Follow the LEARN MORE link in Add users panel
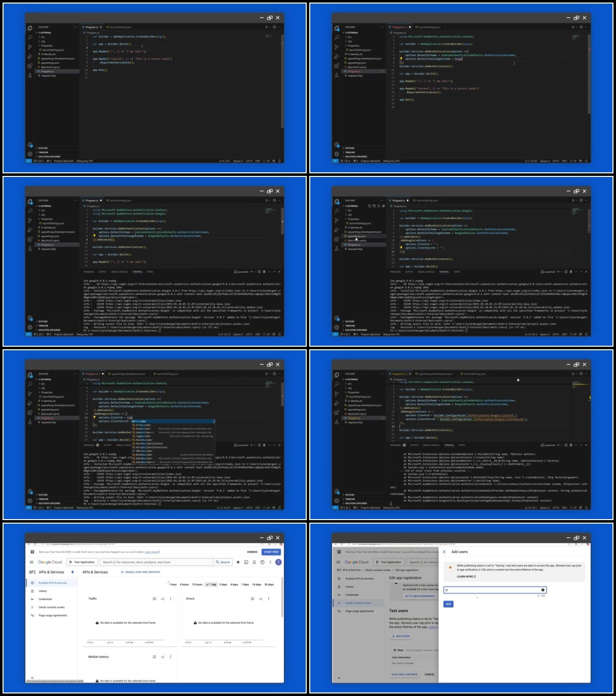The width and height of the screenshot is (616, 696). point(466,576)
